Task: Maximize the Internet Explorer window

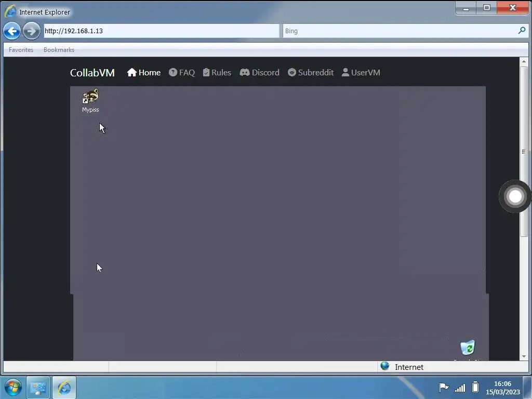Action: [x=486, y=8]
